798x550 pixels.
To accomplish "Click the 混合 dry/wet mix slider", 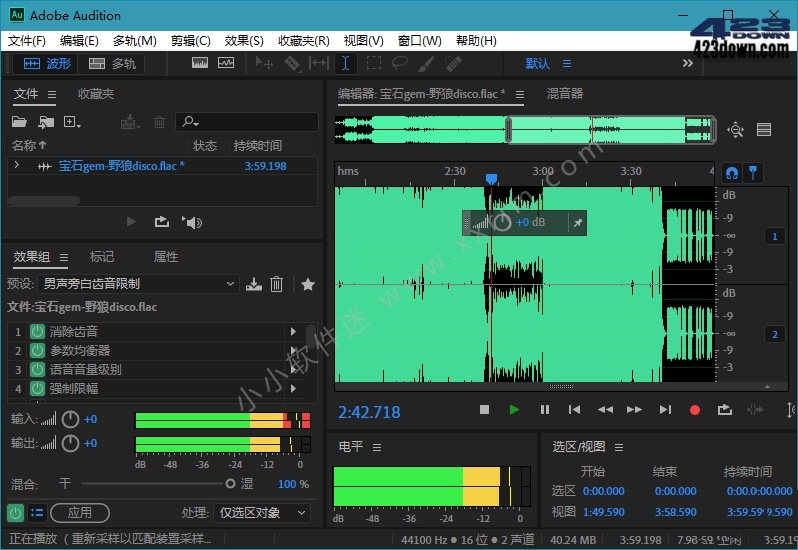I will (230, 484).
